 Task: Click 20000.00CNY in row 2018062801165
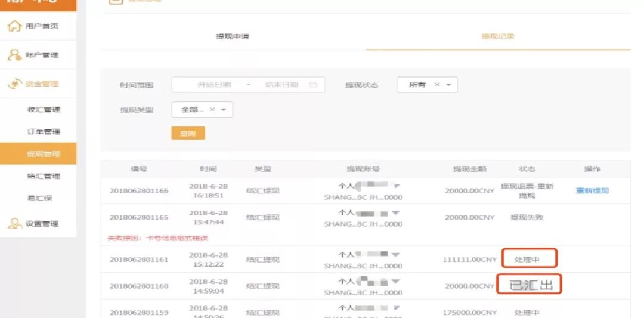(x=469, y=217)
